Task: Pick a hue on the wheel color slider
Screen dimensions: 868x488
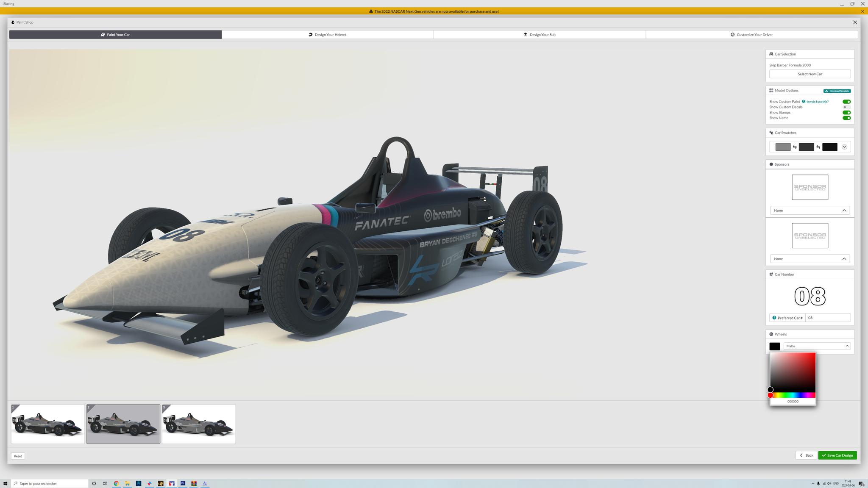Action: coord(793,394)
